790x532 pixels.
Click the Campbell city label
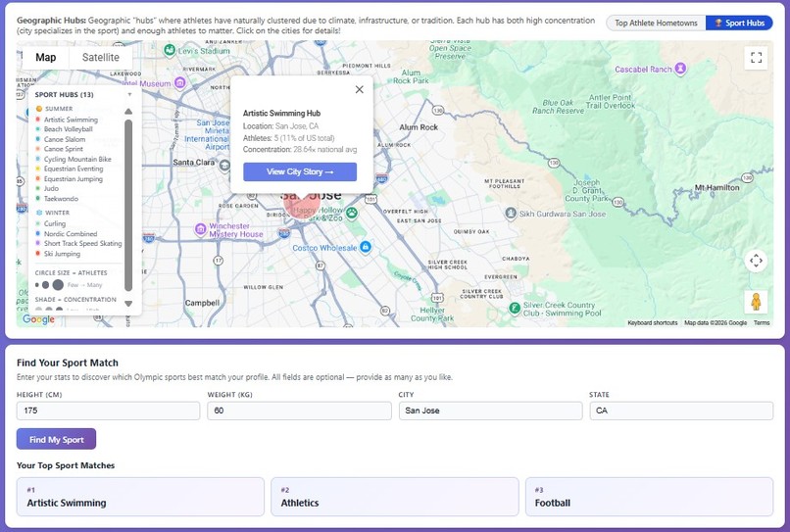click(202, 304)
